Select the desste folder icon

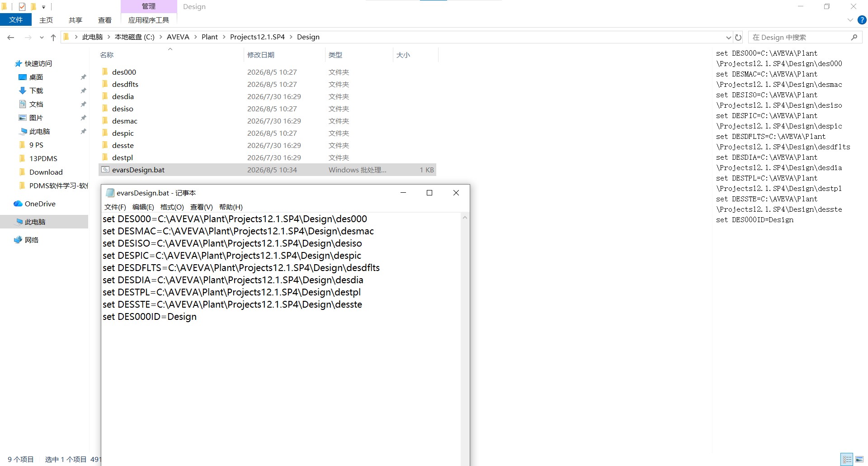click(x=105, y=145)
